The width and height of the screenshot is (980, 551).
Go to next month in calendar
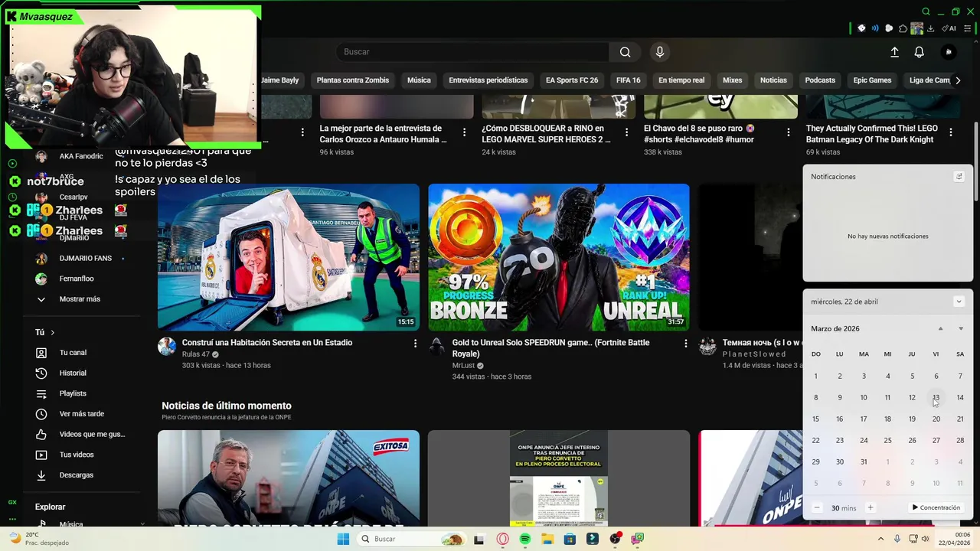click(961, 328)
